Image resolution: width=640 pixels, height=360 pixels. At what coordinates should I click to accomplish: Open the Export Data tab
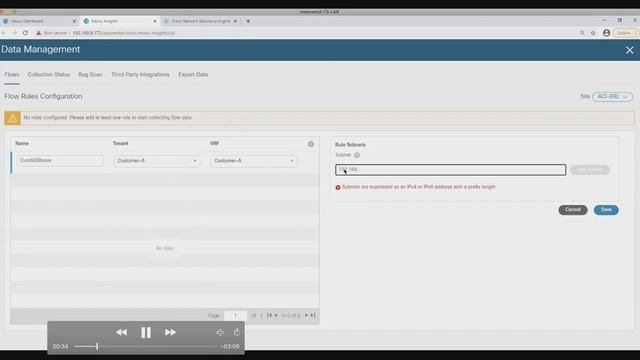click(193, 75)
